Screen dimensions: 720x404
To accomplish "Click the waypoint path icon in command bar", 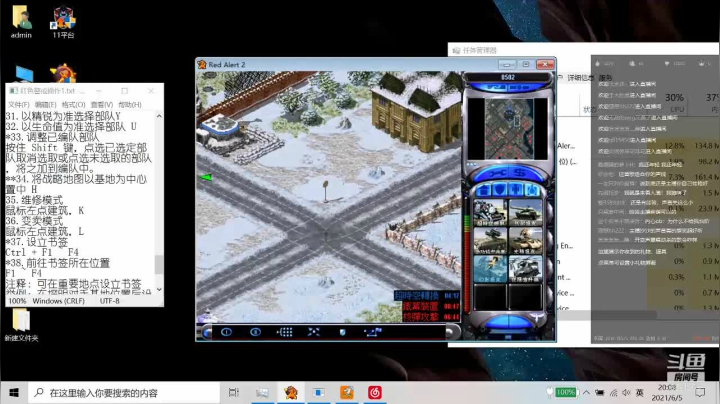I will click(x=372, y=332).
